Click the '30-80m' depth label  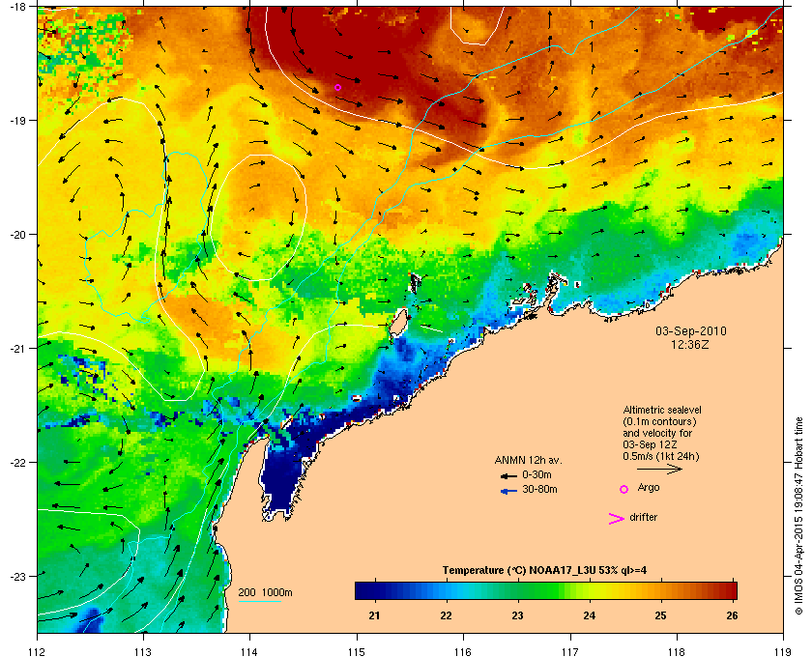click(x=539, y=489)
